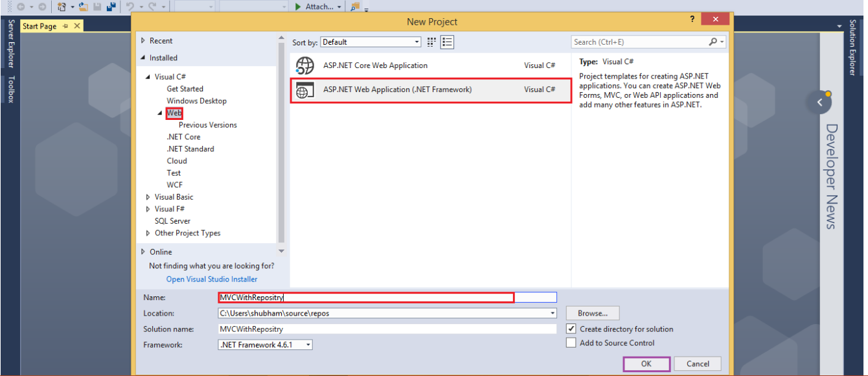Image resolution: width=868 pixels, height=376 pixels.
Task: Select the Get Started tree item
Action: click(185, 89)
